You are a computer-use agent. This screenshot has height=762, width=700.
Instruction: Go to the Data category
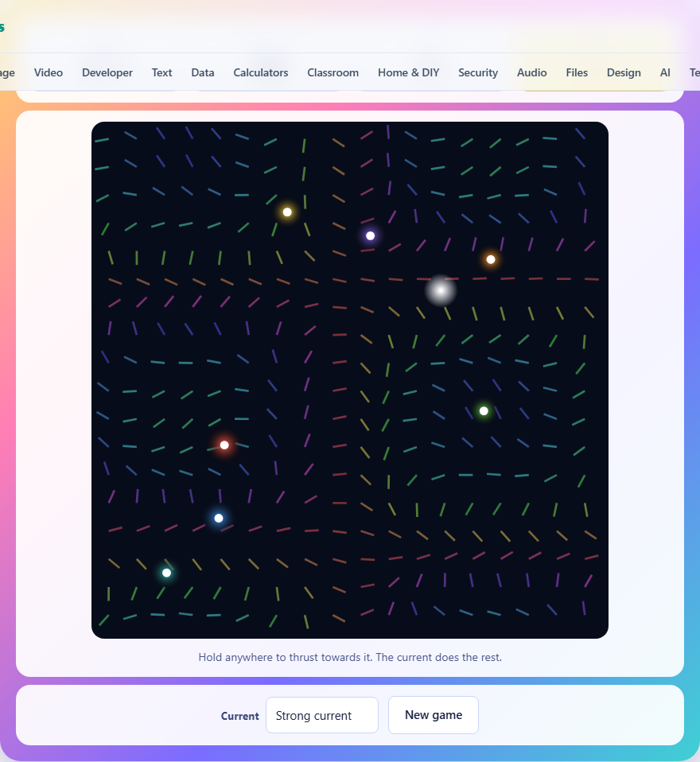[x=203, y=72]
